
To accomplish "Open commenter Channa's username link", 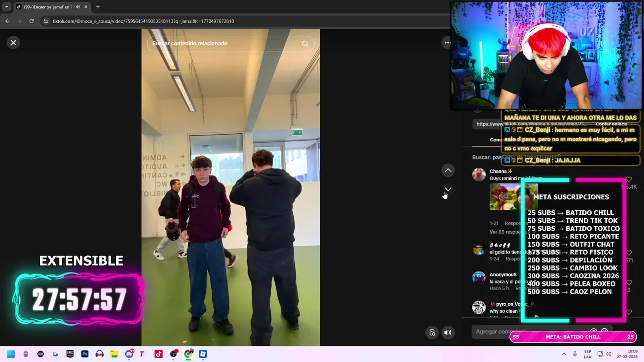I will (x=501, y=171).
